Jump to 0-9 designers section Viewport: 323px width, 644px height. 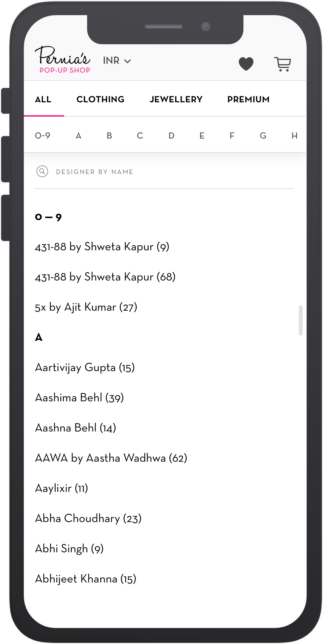point(43,136)
